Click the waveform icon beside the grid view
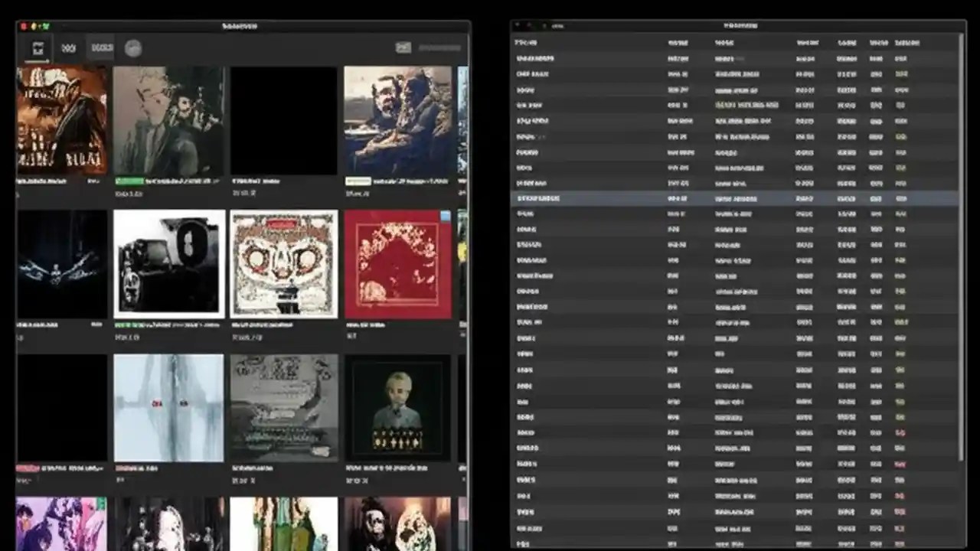The image size is (980, 551). pyautogui.click(x=68, y=47)
